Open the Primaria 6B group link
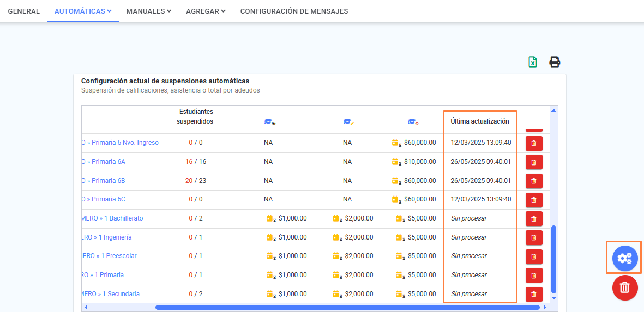This screenshot has width=644, height=312. [x=104, y=180]
